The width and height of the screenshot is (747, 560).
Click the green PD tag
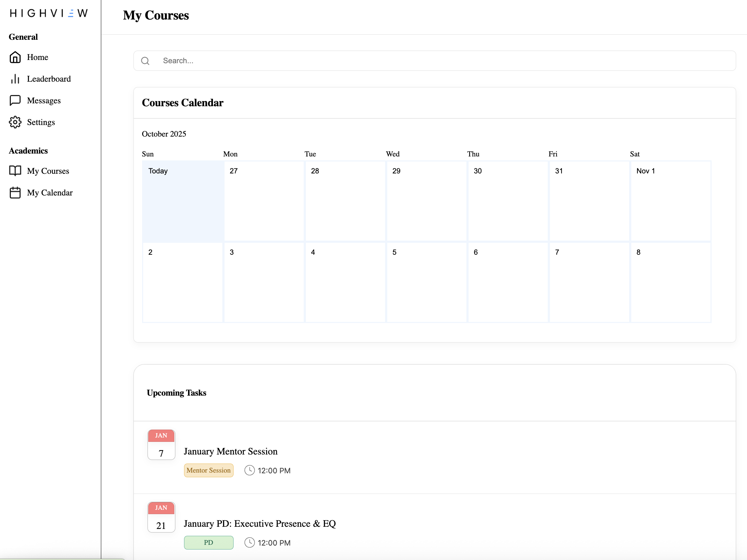pyautogui.click(x=209, y=543)
